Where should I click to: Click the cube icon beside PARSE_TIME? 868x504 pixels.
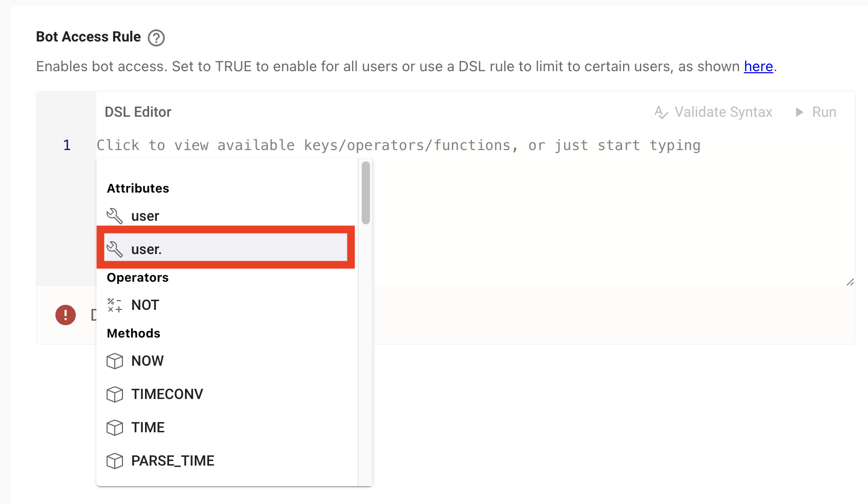[x=115, y=461]
